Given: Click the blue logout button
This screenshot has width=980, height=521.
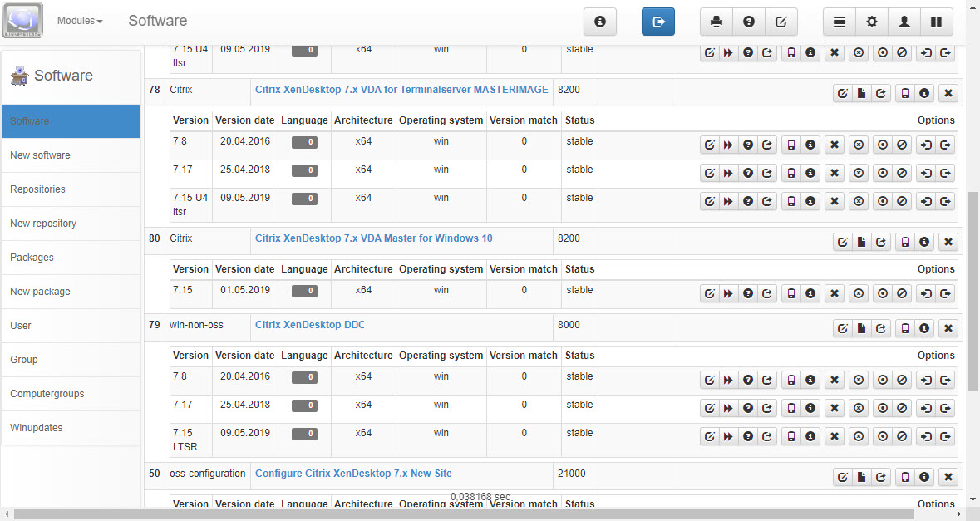Looking at the screenshot, I should tap(658, 22).
